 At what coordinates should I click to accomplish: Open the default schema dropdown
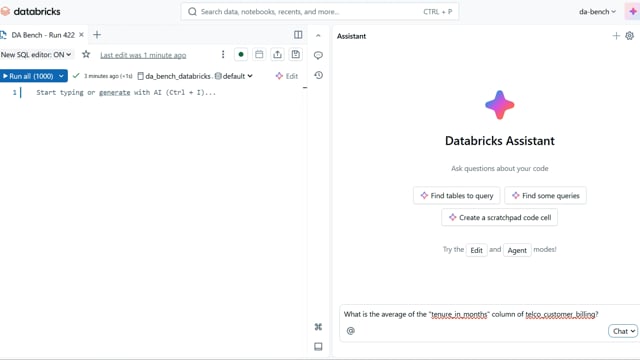click(x=234, y=76)
